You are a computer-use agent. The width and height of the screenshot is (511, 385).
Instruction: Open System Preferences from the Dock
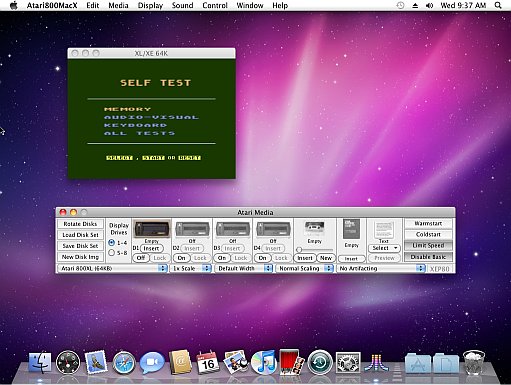click(x=348, y=363)
